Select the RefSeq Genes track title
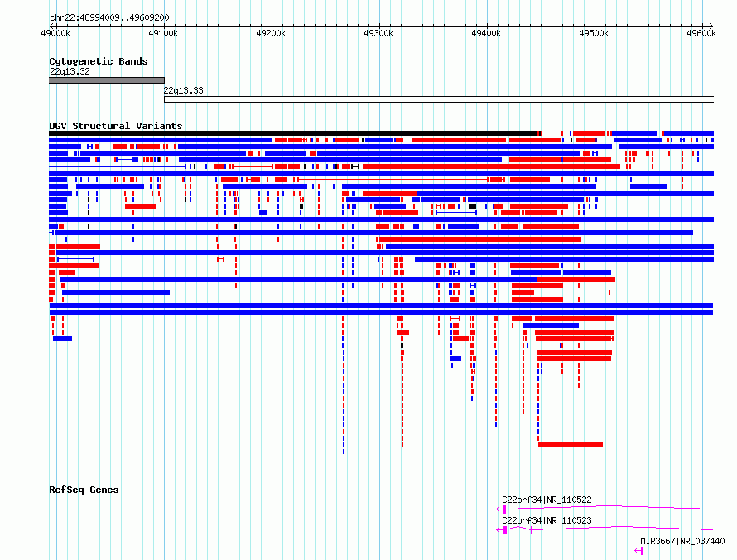This screenshot has height=560, width=737. pyautogui.click(x=84, y=490)
